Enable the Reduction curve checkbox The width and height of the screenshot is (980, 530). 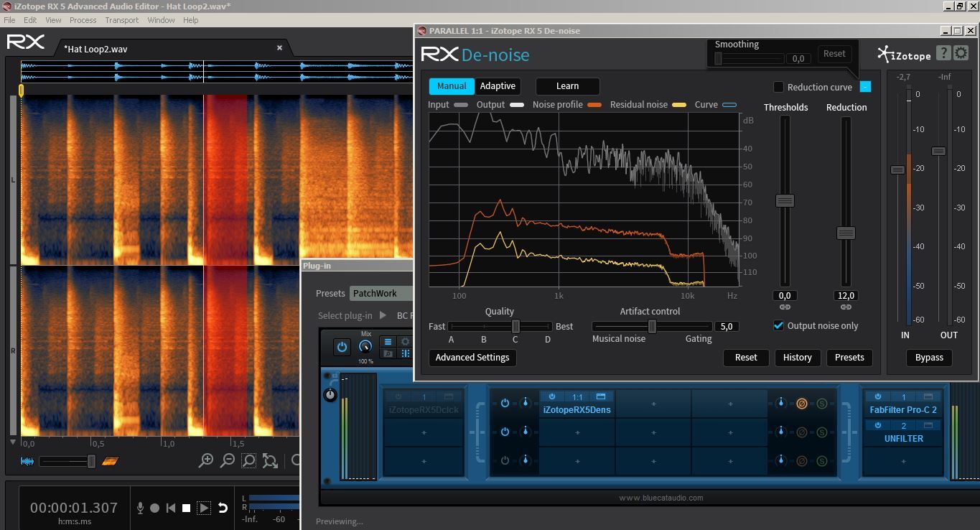pos(778,87)
